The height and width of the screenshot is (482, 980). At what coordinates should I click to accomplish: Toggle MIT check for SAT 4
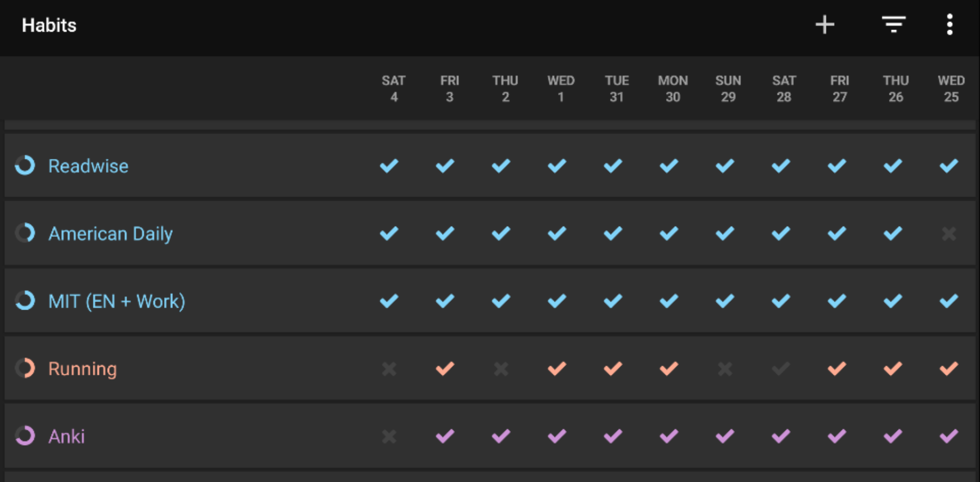click(389, 301)
